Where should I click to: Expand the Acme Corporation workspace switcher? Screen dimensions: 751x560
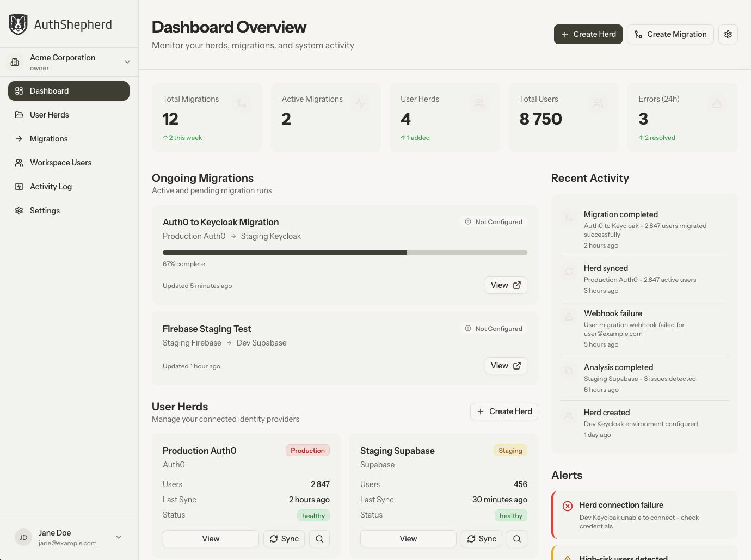coord(127,61)
